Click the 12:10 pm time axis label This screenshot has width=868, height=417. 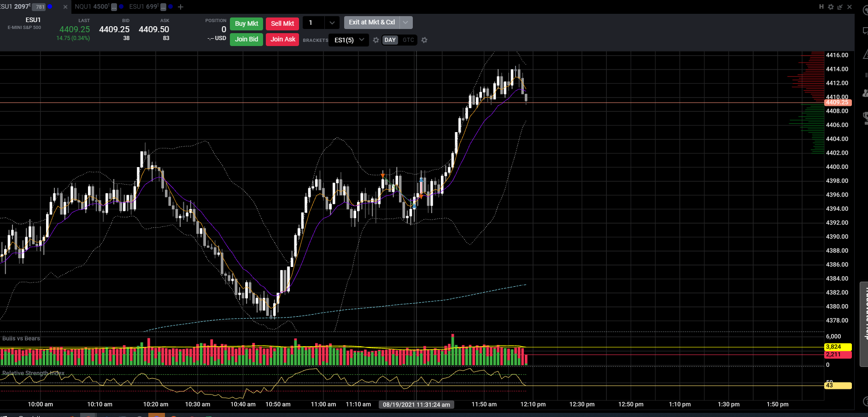(x=533, y=405)
